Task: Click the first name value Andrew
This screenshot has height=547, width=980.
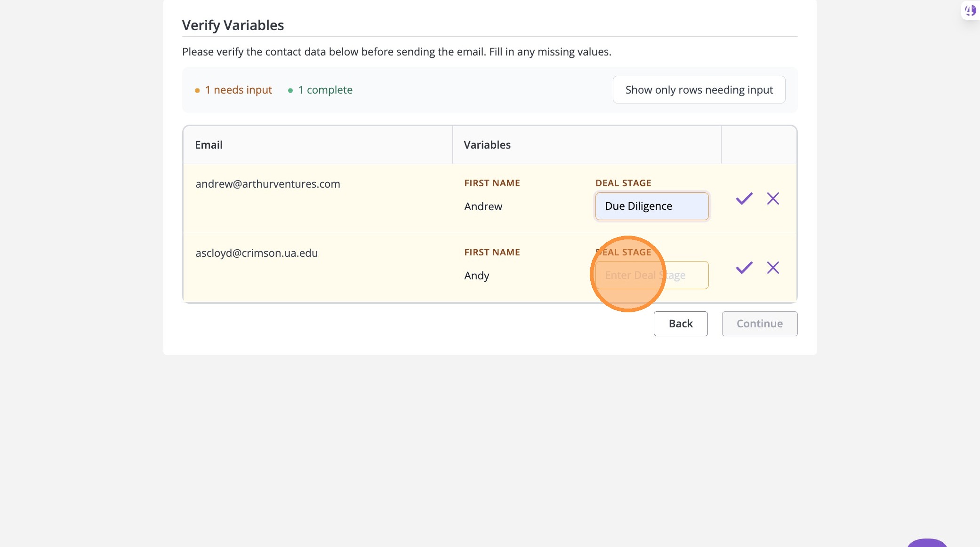Action: pyautogui.click(x=483, y=206)
